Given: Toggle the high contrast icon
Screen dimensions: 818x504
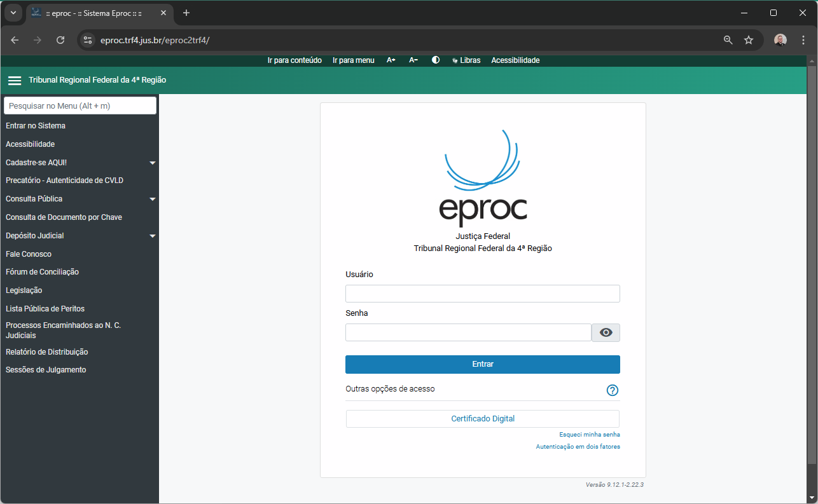Looking at the screenshot, I should click(x=436, y=60).
